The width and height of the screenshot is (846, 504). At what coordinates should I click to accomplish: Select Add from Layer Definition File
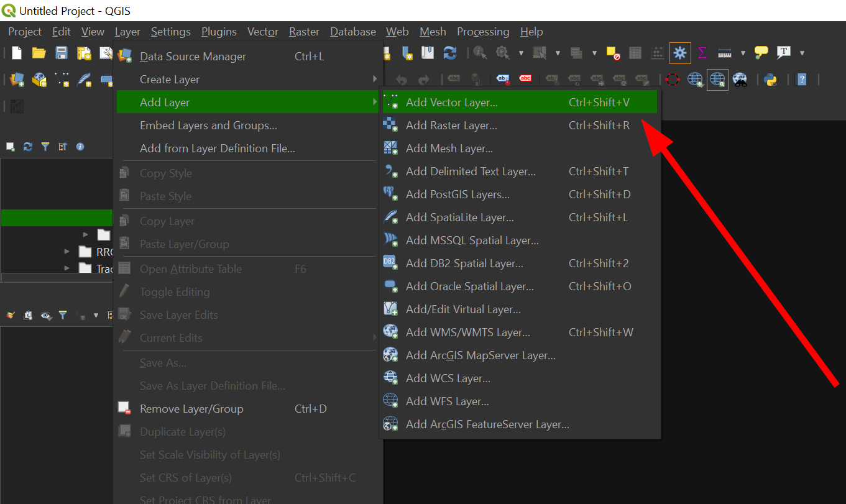tap(247, 148)
